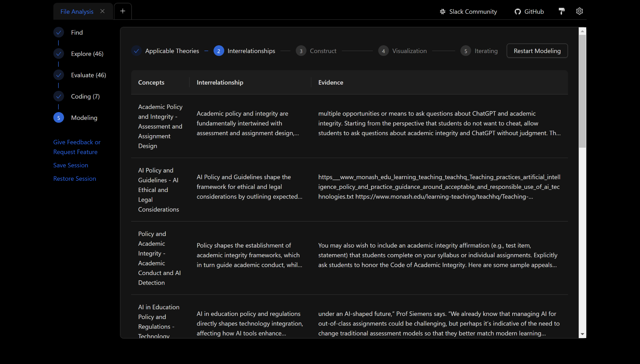
Task: Go to the Explore (46) step
Action: 87,54
